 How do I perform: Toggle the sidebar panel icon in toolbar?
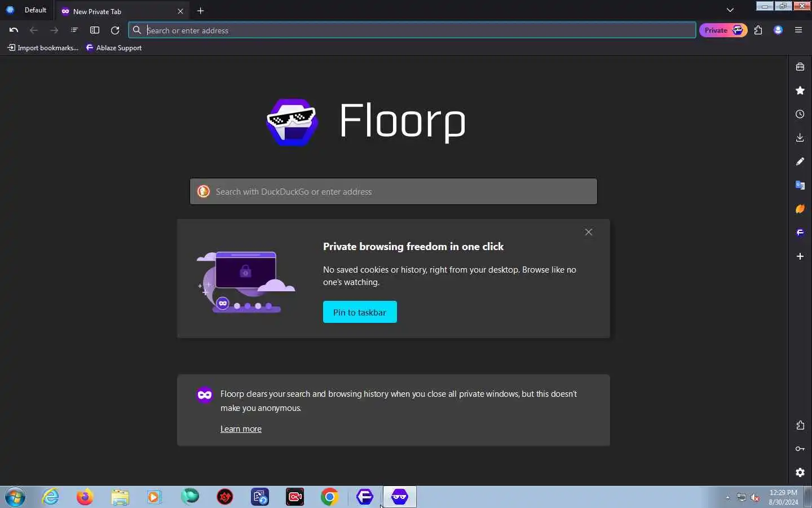tap(95, 30)
